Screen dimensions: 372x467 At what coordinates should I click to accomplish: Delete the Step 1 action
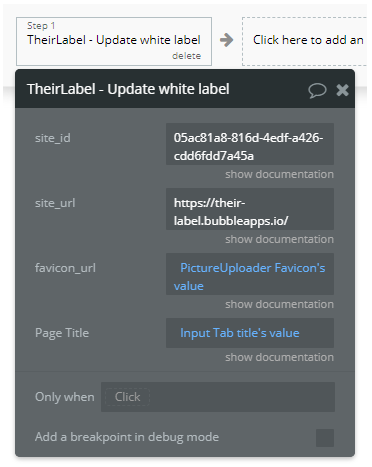coord(186,56)
